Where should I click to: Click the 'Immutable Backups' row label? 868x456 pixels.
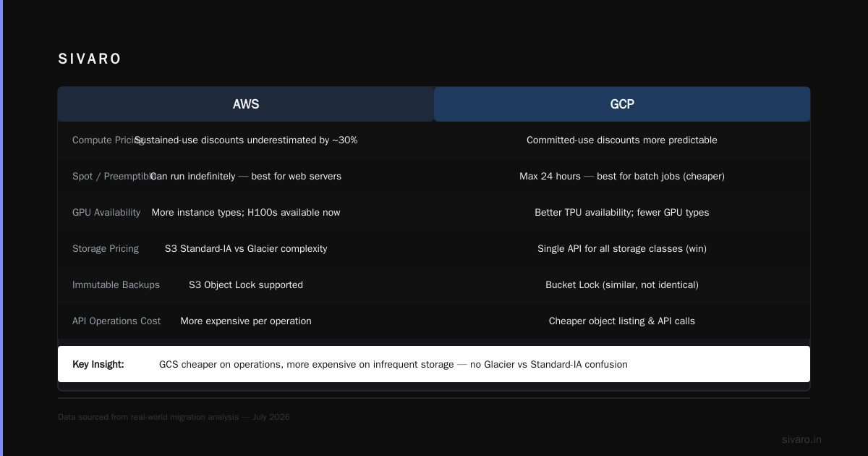(116, 284)
